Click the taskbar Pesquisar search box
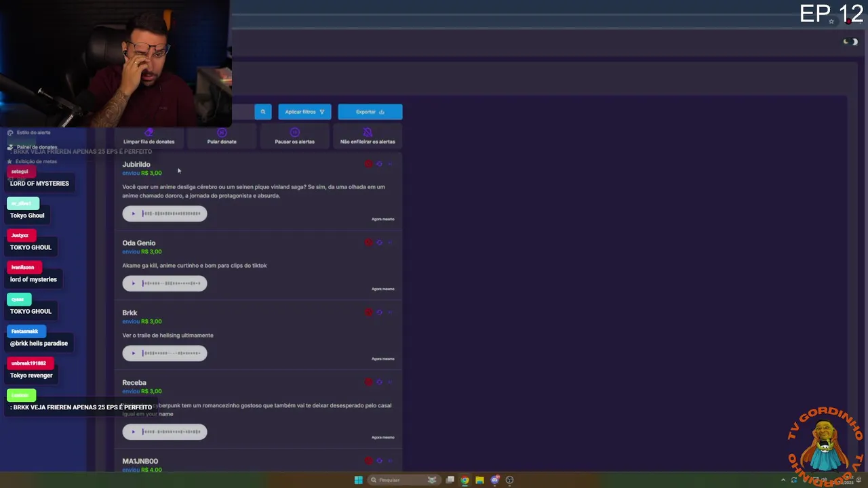 404,480
